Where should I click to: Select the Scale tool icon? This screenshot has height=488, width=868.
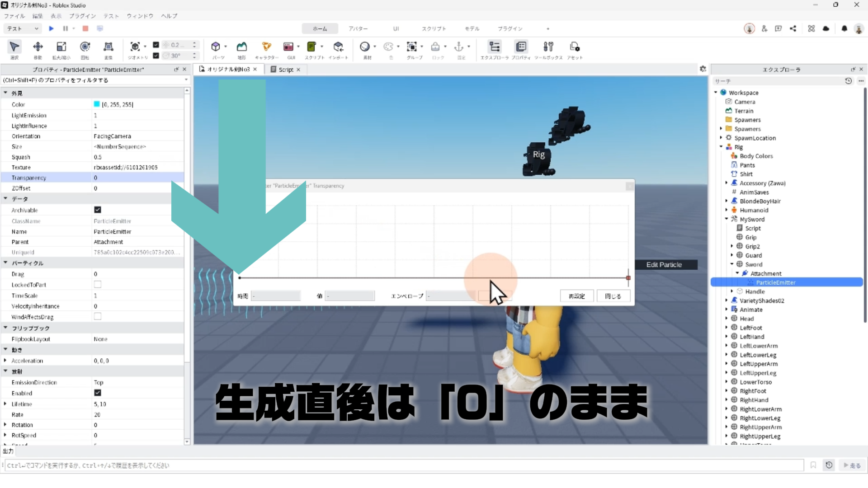tap(61, 47)
